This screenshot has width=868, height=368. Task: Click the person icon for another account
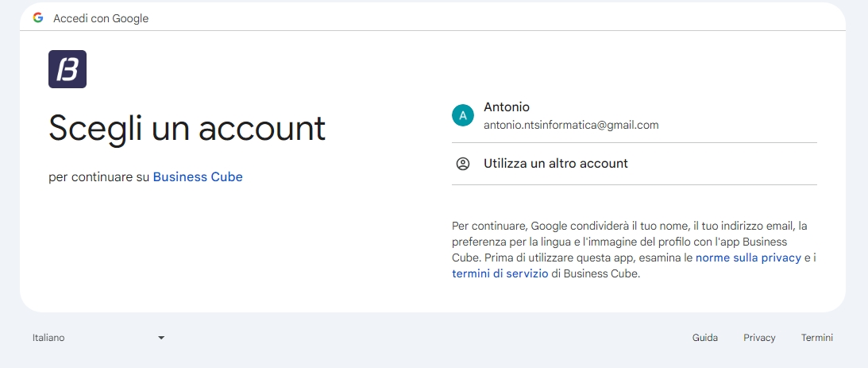pyautogui.click(x=463, y=164)
